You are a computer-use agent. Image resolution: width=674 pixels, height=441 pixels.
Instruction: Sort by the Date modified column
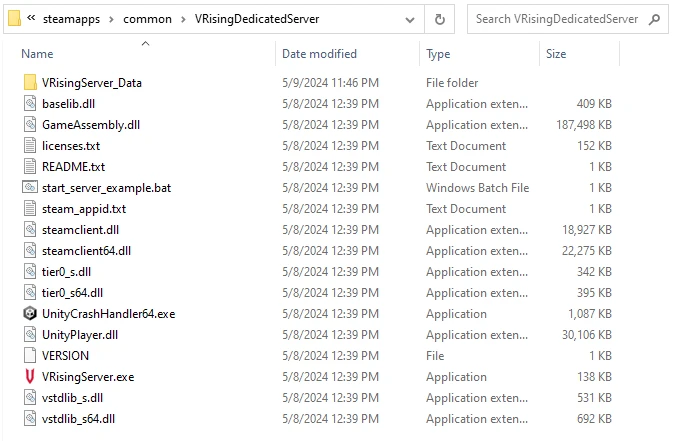(x=321, y=54)
